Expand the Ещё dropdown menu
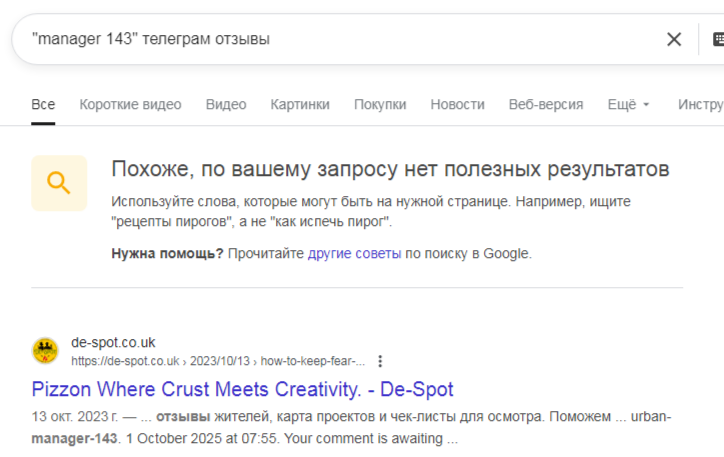The width and height of the screenshot is (724, 457). (x=628, y=105)
